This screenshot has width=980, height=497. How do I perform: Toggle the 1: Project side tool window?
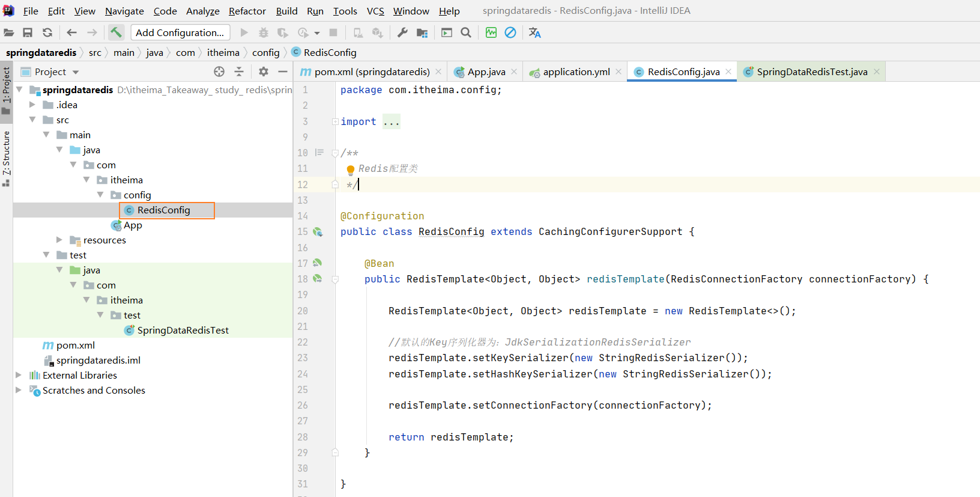pyautogui.click(x=6, y=91)
